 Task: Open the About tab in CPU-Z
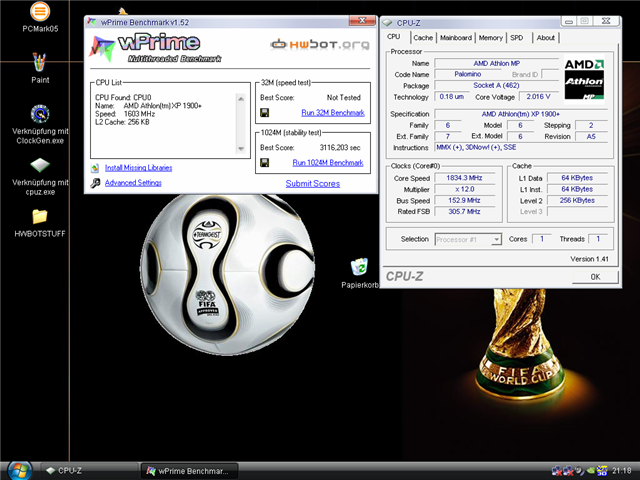click(x=545, y=38)
